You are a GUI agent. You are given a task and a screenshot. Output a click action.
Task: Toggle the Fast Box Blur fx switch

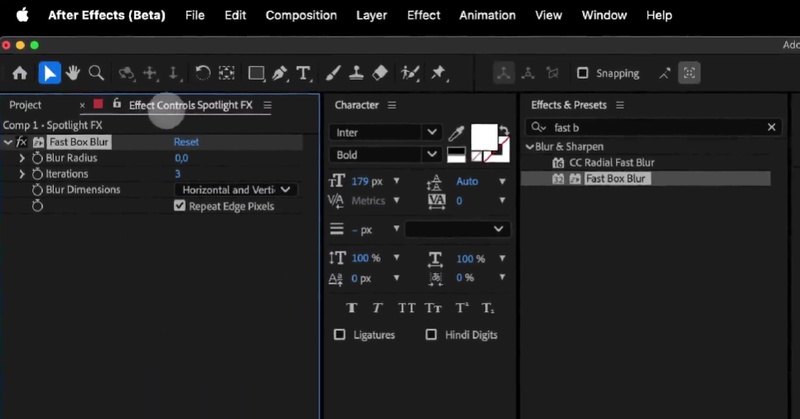(21, 142)
